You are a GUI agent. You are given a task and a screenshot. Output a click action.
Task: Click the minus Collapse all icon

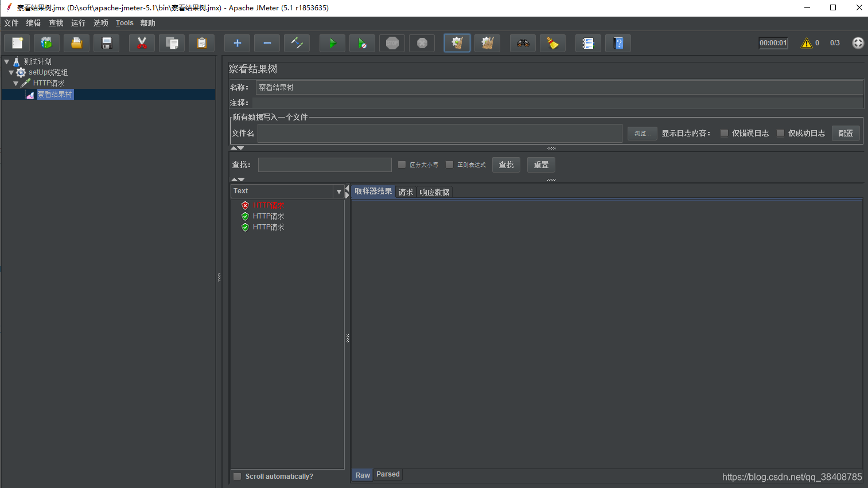pos(267,43)
